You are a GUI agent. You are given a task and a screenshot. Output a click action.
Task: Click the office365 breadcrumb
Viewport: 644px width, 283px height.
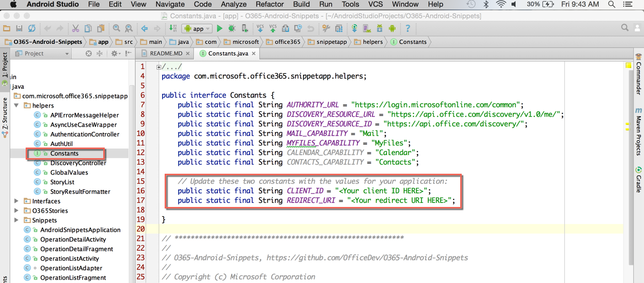click(282, 42)
